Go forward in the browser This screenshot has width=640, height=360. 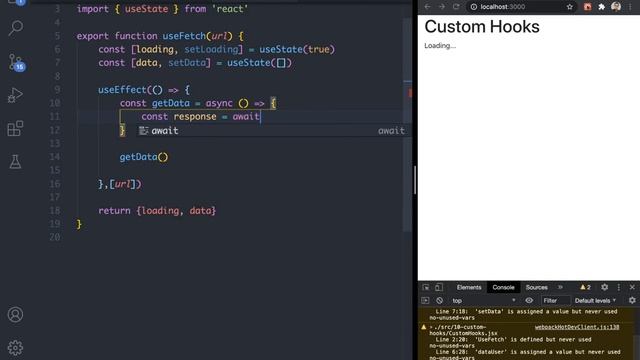[442, 7]
